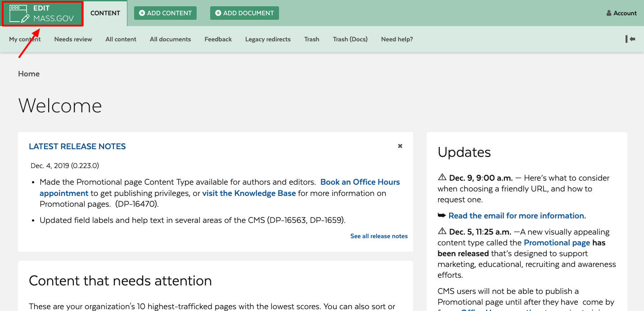Viewport: 644px width, 311px height.
Task: Click the Add Content button
Action: [166, 13]
